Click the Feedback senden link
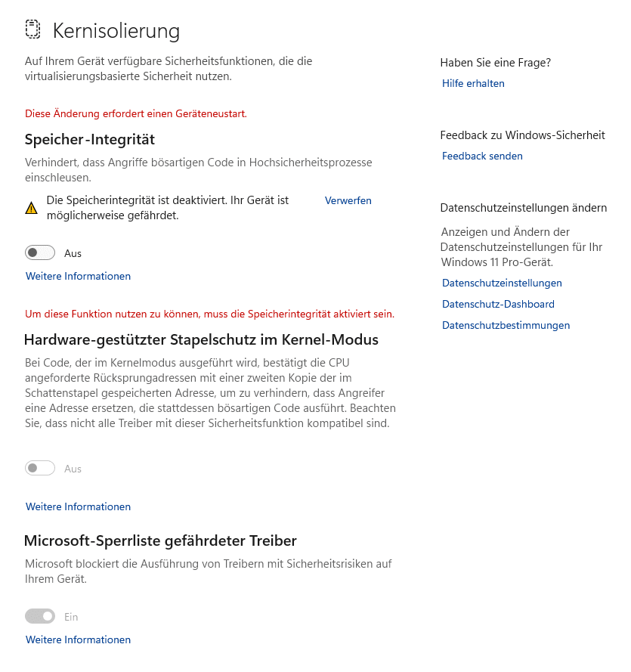 pyautogui.click(x=482, y=156)
